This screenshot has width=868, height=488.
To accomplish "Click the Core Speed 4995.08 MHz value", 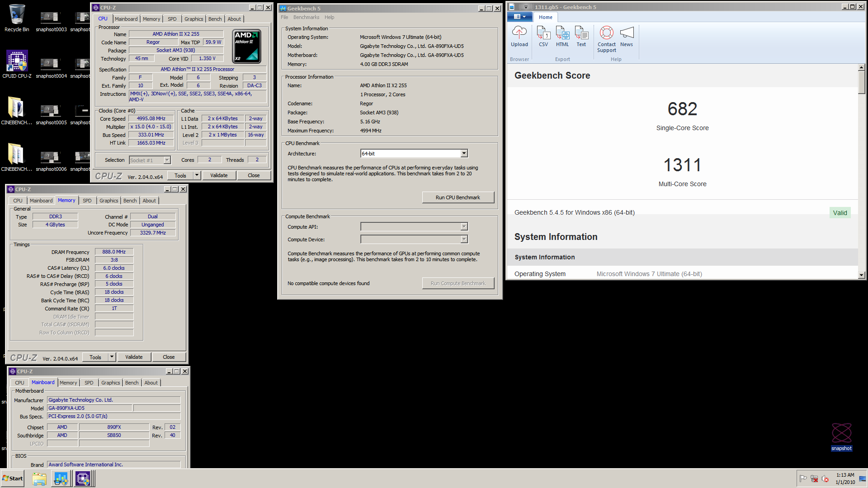I will (151, 118).
